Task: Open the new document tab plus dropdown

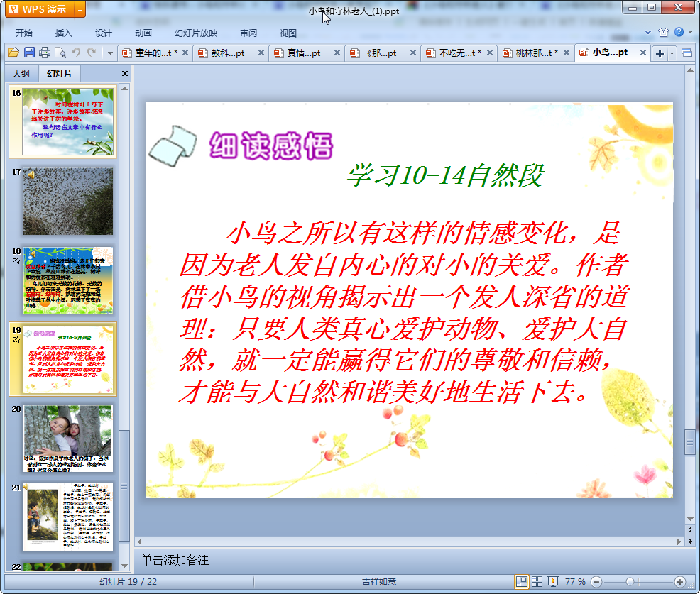Action: point(673,53)
